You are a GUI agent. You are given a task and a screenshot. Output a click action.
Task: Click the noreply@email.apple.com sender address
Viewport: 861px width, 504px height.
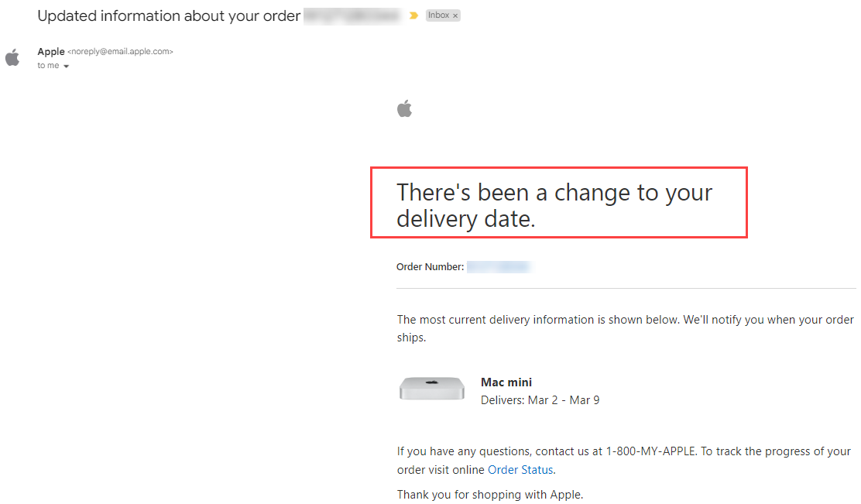point(120,52)
